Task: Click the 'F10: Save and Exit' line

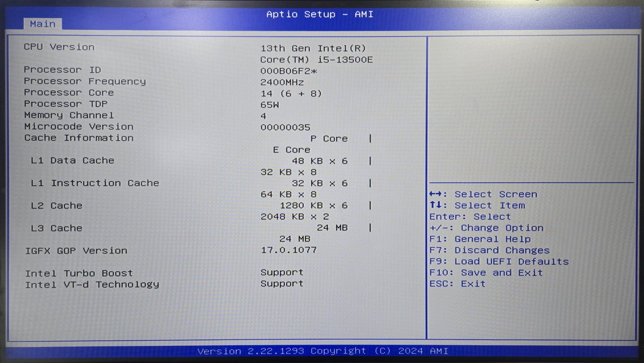Action: pos(486,273)
